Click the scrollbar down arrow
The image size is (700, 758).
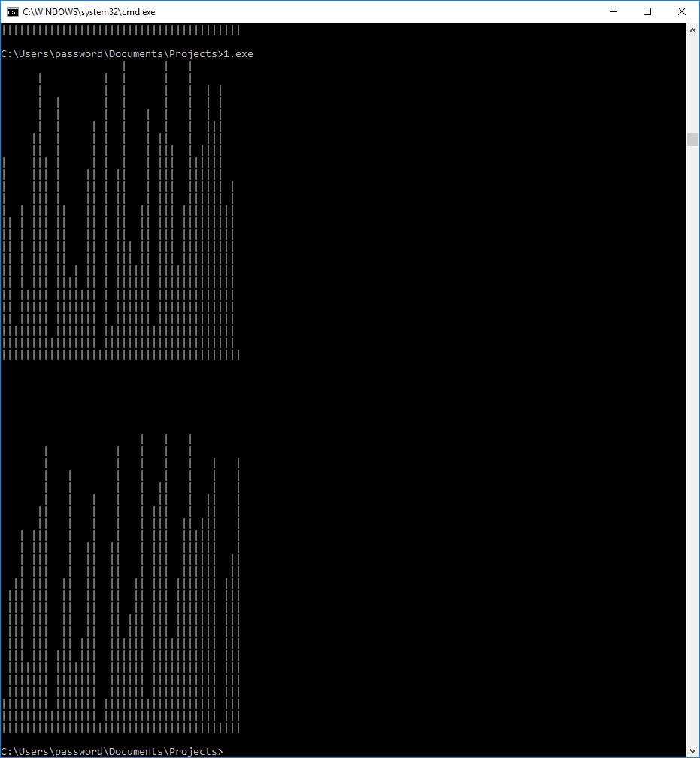click(x=692, y=750)
